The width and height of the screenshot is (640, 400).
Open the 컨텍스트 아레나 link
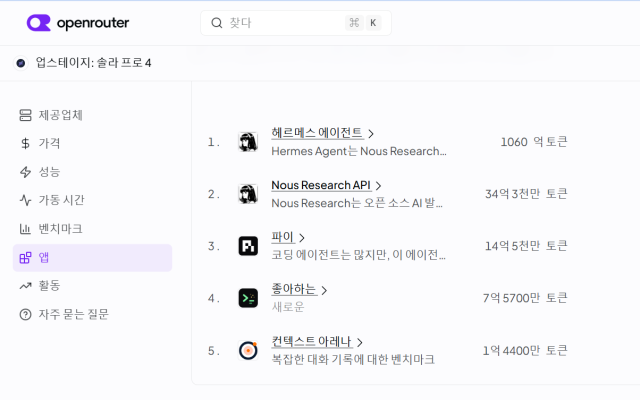click(311, 341)
